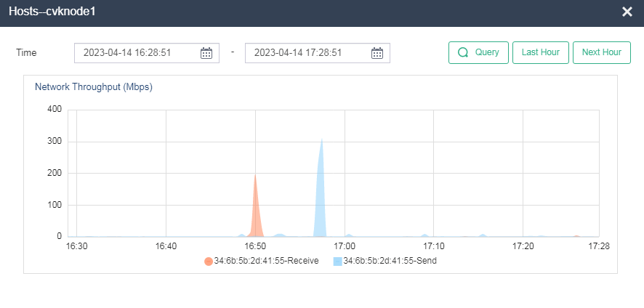Image resolution: width=644 pixels, height=308 pixels.
Task: Click the 16:40 axis label
Action: click(166, 246)
